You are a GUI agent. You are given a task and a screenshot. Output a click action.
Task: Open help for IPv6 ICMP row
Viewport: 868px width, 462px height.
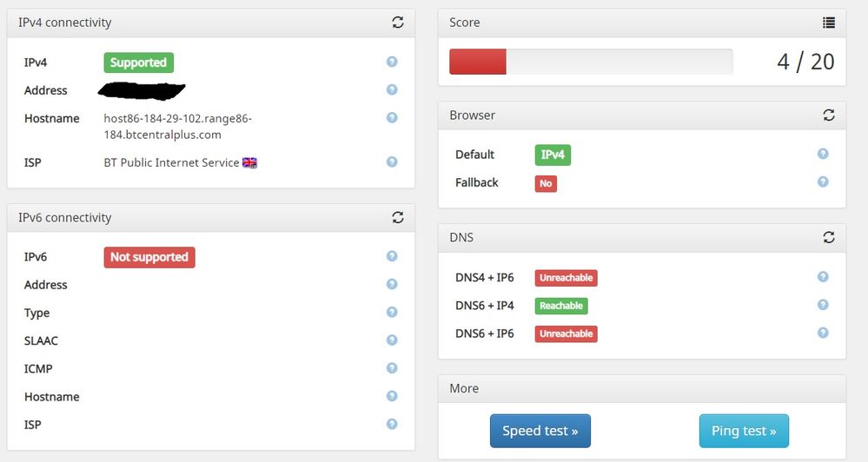point(392,368)
